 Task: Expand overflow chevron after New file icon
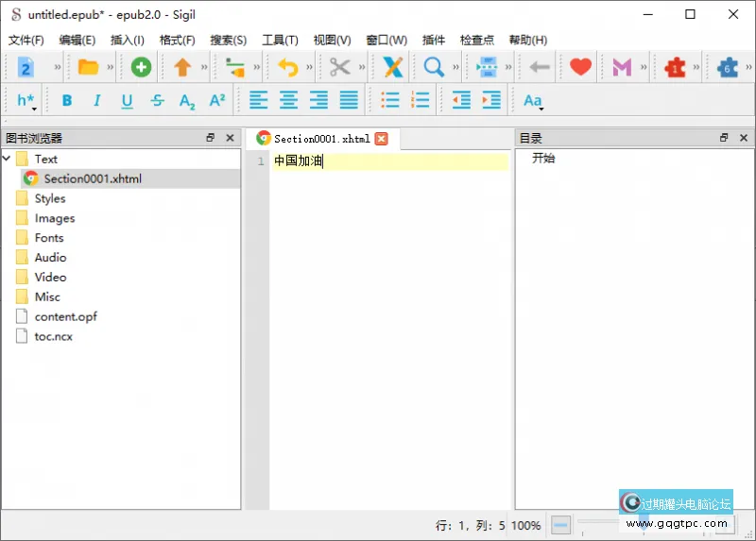[58, 67]
